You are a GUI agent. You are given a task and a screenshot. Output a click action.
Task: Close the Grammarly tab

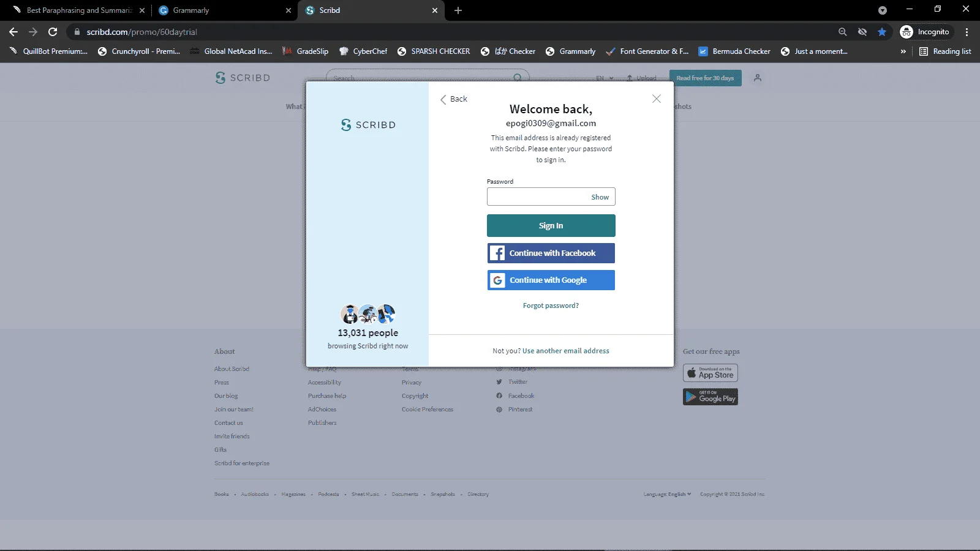288,10
